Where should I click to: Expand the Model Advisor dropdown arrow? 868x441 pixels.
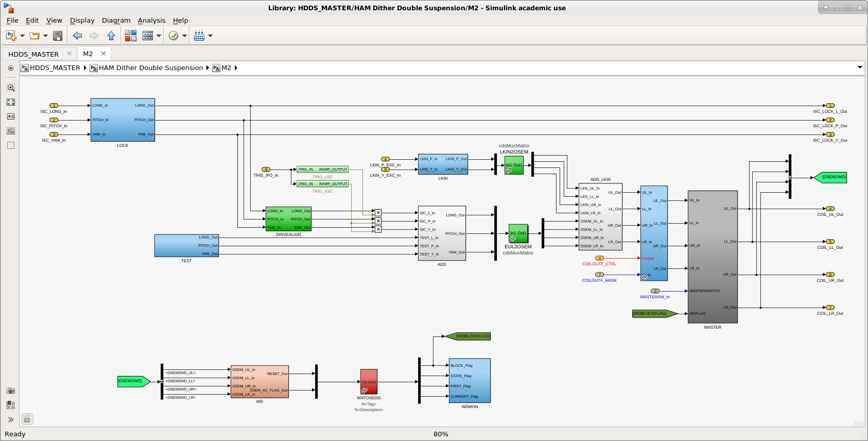[184, 36]
